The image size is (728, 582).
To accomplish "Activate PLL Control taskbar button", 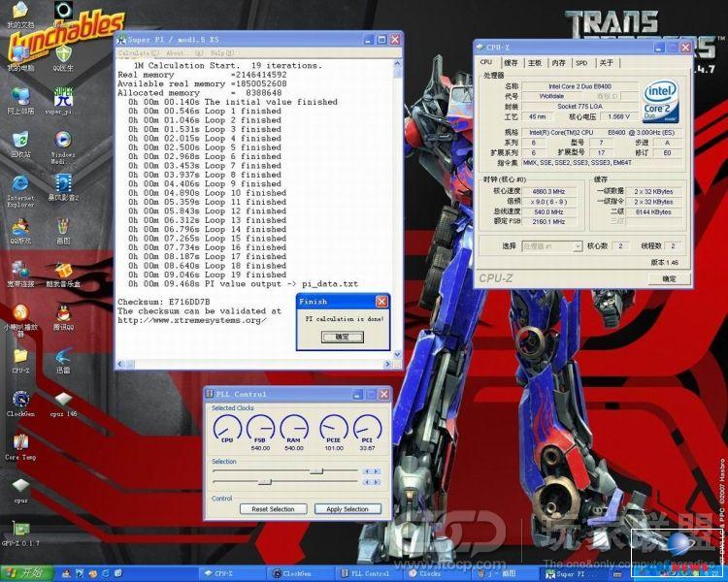I will (370, 573).
